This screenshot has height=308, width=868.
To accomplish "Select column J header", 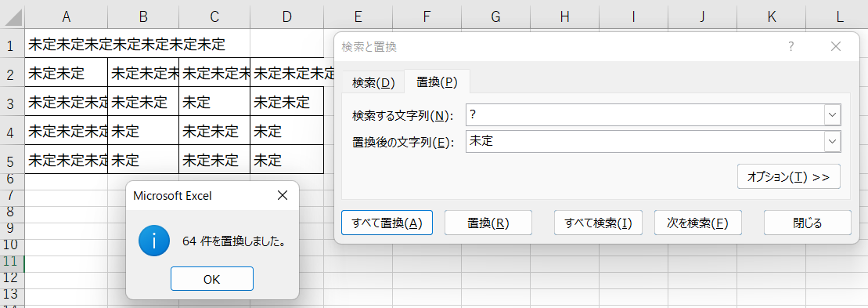I will point(702,16).
